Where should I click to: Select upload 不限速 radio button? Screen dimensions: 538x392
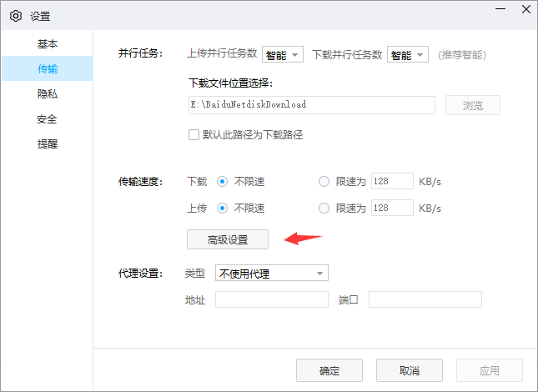point(223,208)
